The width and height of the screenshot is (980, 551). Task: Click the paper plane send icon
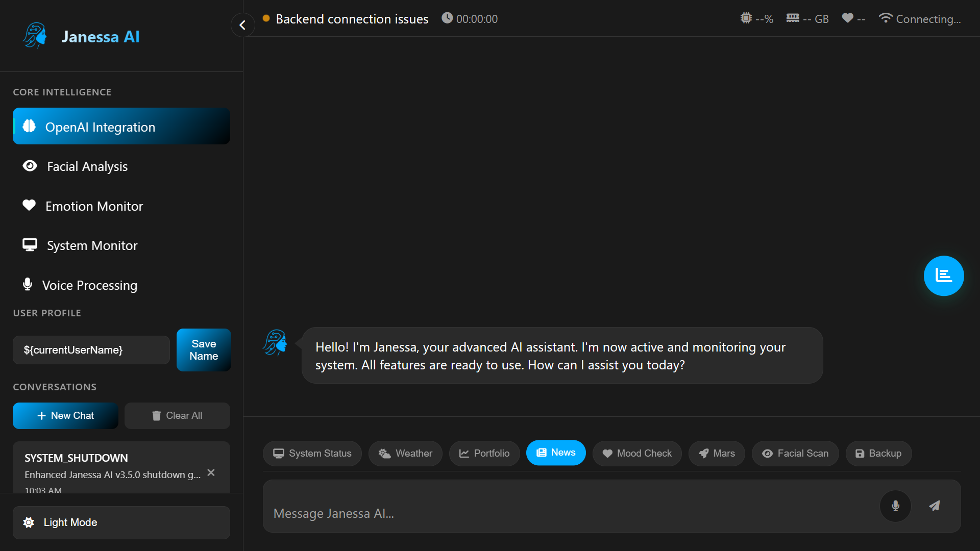[x=934, y=506]
